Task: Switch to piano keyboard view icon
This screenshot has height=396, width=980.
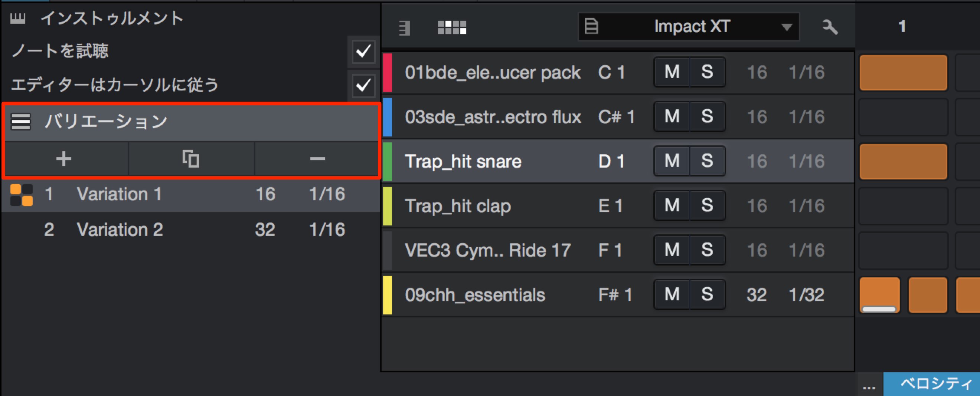Action: pos(404,28)
